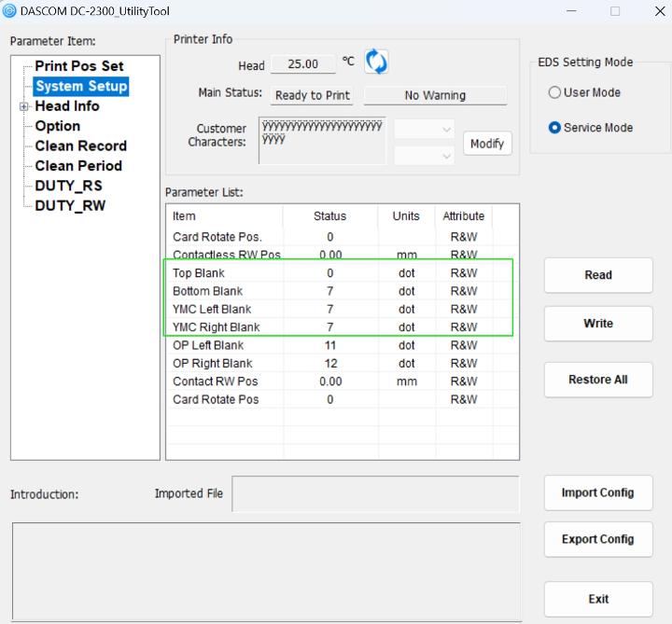Select System Setup in parameter tree
The width and height of the screenshot is (672, 624).
pyautogui.click(x=81, y=86)
